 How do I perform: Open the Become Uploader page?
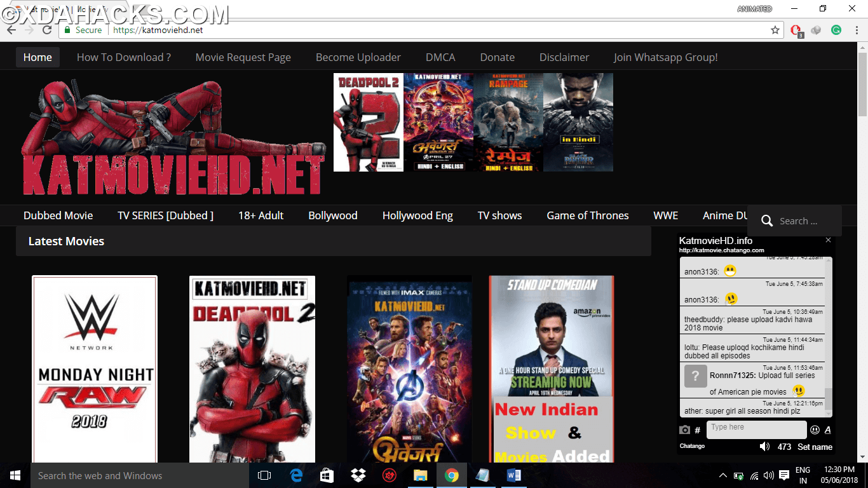coord(358,57)
